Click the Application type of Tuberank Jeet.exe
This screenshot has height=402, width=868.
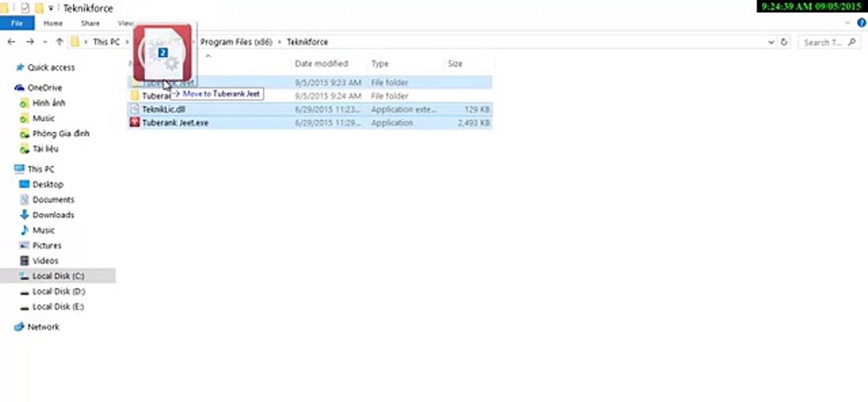(392, 123)
